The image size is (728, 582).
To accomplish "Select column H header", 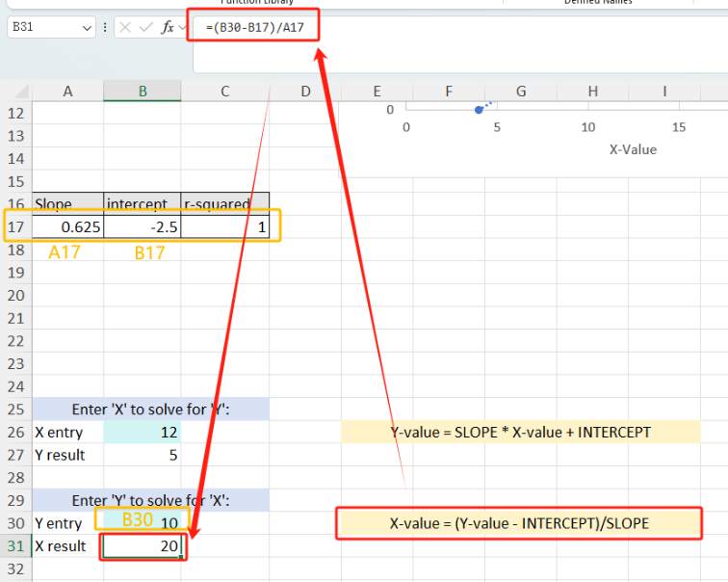I will click(593, 91).
